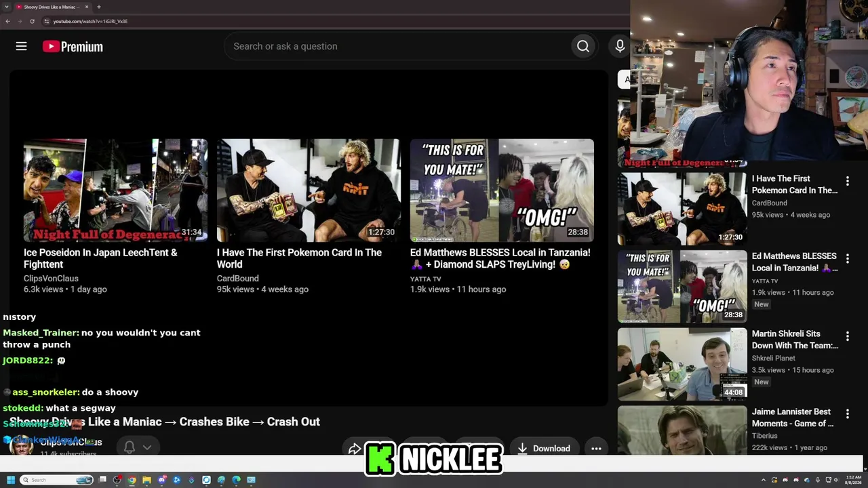View site information icon in address bar

coord(46,21)
